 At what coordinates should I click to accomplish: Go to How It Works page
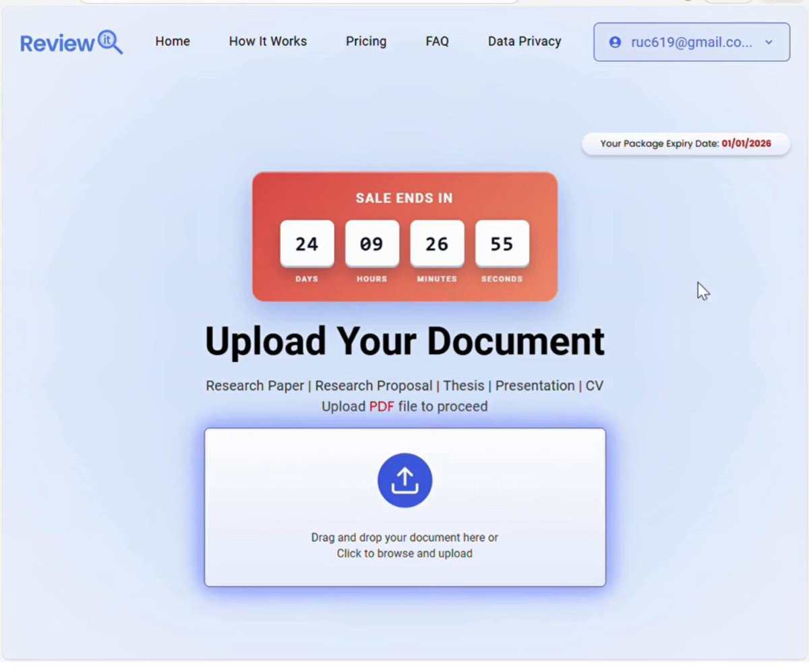[x=268, y=41]
